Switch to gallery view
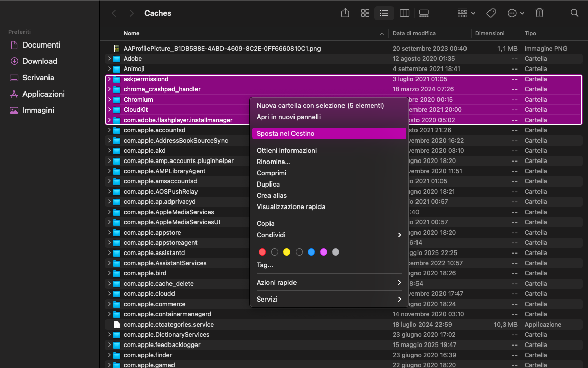588x368 pixels. 424,13
